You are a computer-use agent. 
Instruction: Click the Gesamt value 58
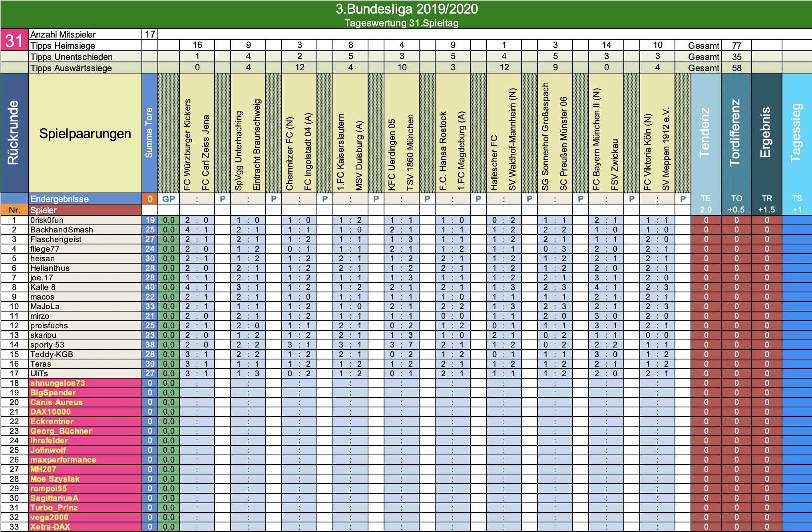736,68
